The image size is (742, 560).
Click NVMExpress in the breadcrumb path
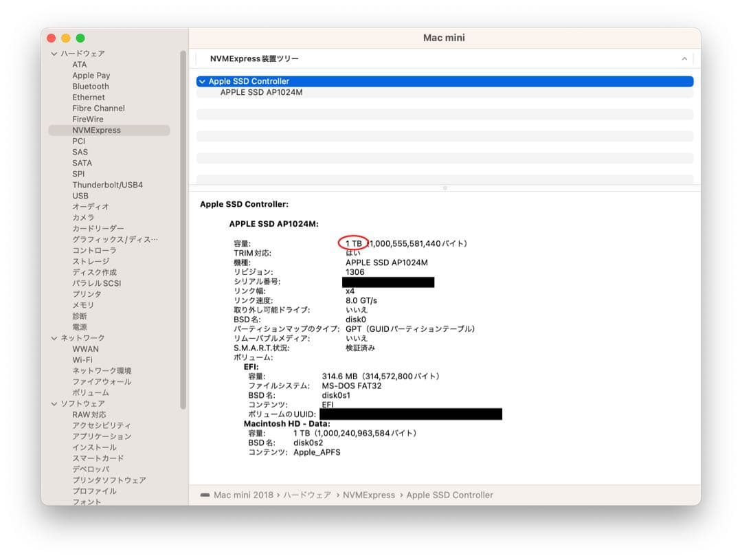point(369,495)
